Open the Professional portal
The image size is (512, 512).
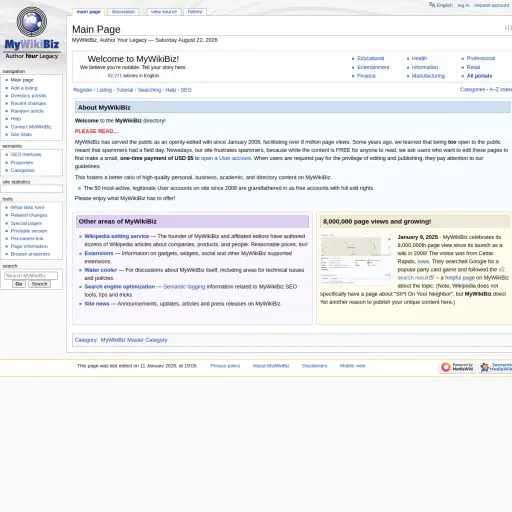(x=481, y=58)
